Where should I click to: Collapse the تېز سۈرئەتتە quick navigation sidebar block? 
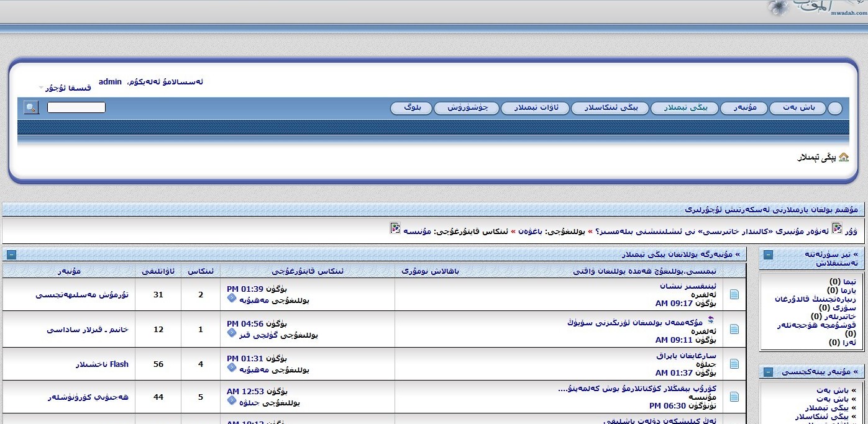point(768,255)
